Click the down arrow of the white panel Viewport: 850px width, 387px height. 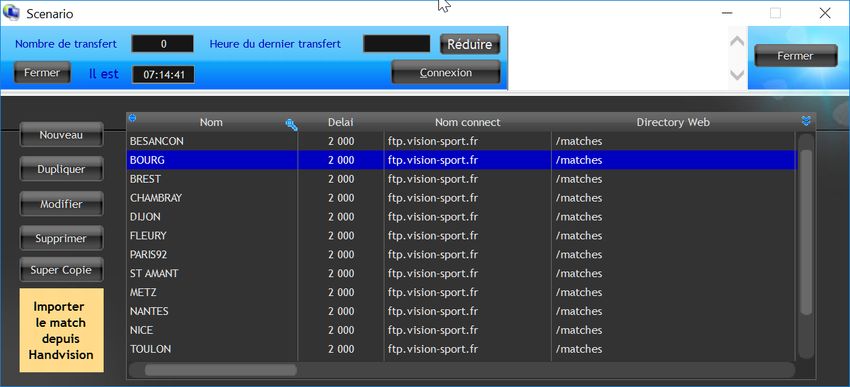737,75
